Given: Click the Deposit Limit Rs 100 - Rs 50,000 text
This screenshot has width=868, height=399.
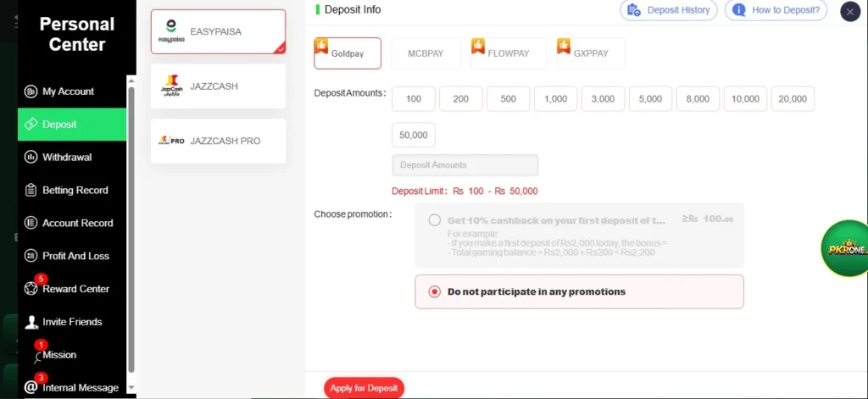Looking at the screenshot, I should [x=465, y=191].
